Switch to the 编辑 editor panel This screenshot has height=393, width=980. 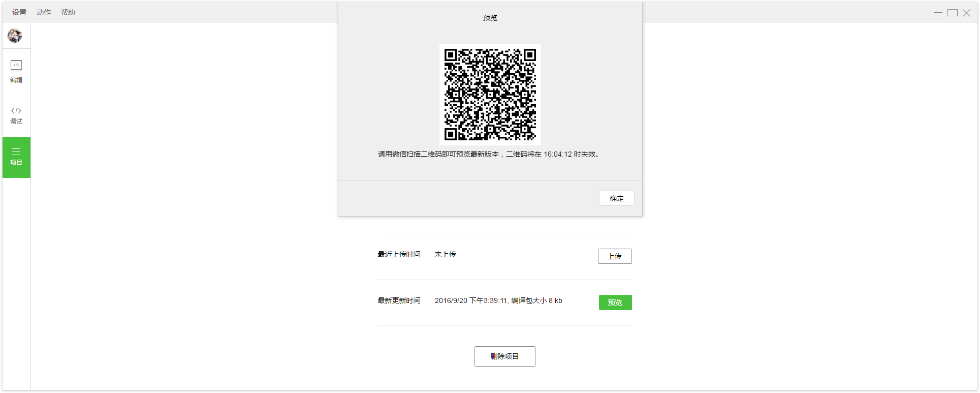[x=16, y=71]
